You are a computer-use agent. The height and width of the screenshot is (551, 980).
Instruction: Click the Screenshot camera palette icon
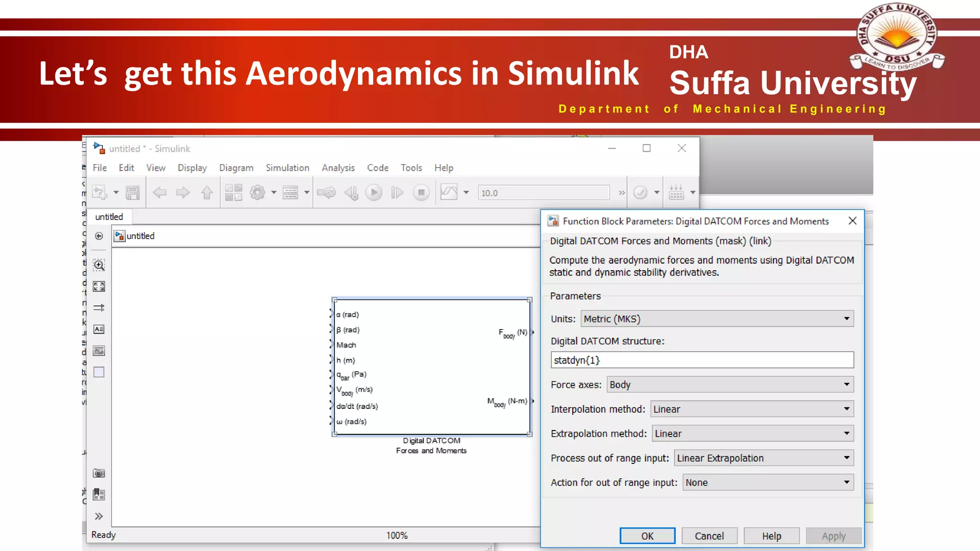coord(99,473)
